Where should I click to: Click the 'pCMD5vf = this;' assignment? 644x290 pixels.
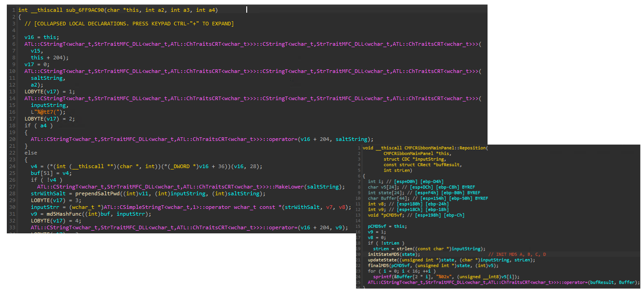pyautogui.click(x=388, y=227)
